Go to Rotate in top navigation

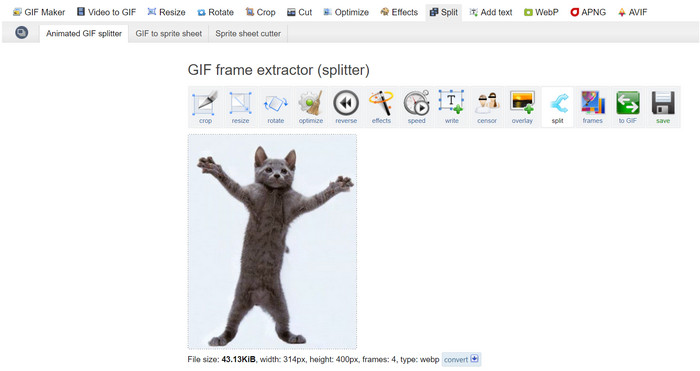(215, 12)
